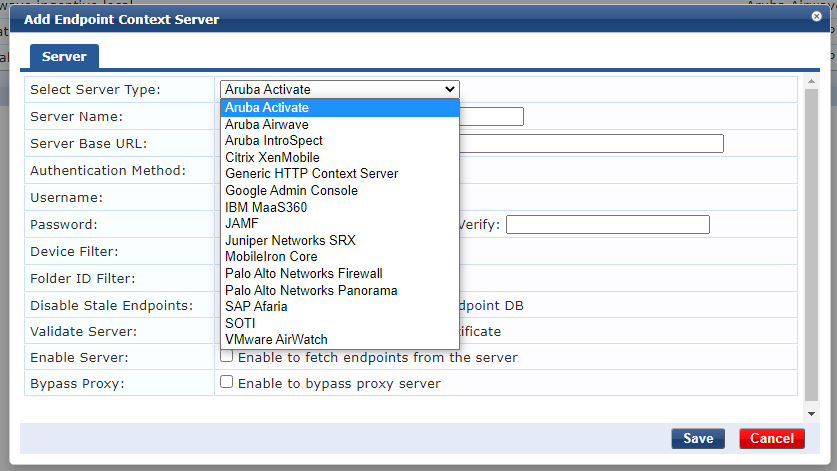Pick JAMF from the dropdown list
The width and height of the screenshot is (837, 471).
(x=339, y=224)
